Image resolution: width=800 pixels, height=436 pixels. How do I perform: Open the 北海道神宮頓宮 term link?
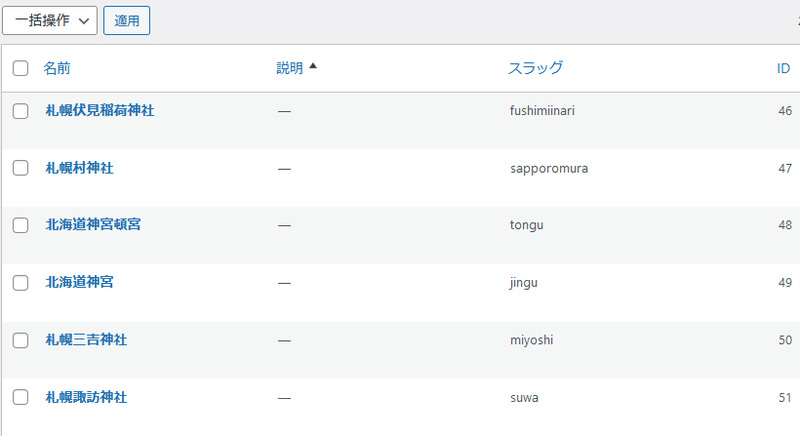[x=93, y=225]
